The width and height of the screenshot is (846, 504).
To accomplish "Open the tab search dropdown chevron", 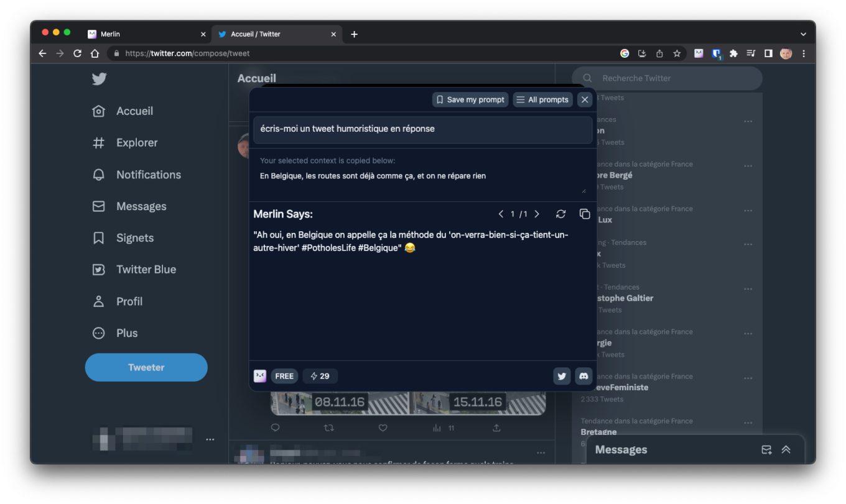I will pyautogui.click(x=803, y=34).
